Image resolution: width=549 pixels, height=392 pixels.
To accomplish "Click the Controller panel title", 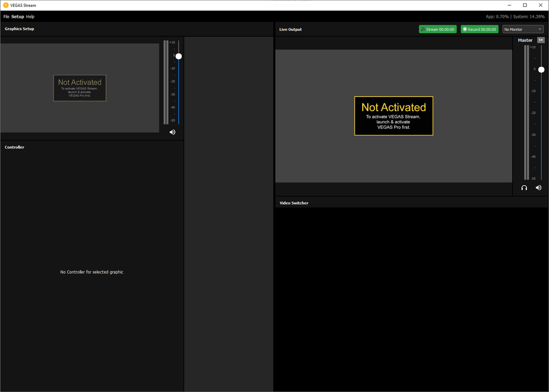I will pos(14,147).
